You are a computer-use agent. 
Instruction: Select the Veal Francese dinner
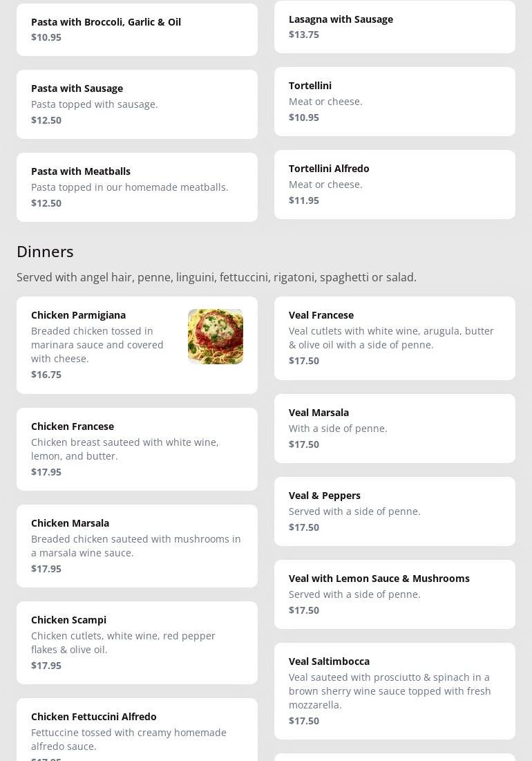click(394, 338)
